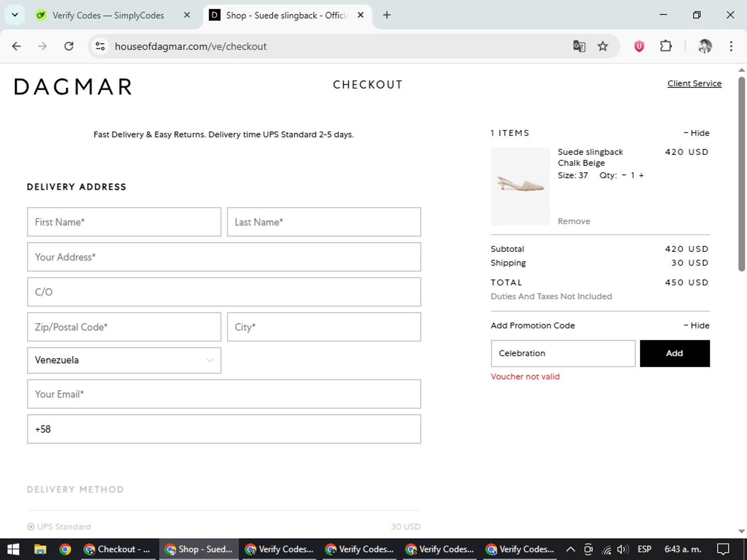The height and width of the screenshot is (560, 747).
Task: Click the Shipping 30 USD amount
Action: pyautogui.click(x=690, y=263)
